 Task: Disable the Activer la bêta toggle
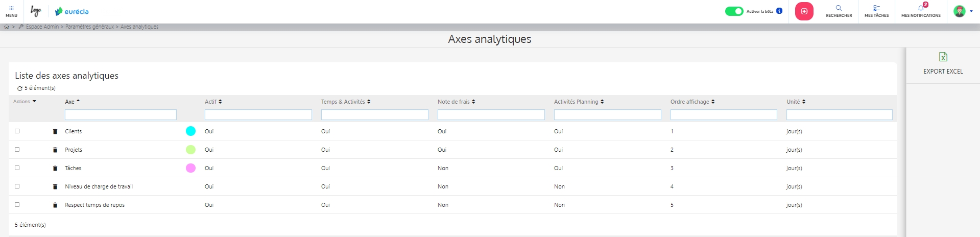734,11
